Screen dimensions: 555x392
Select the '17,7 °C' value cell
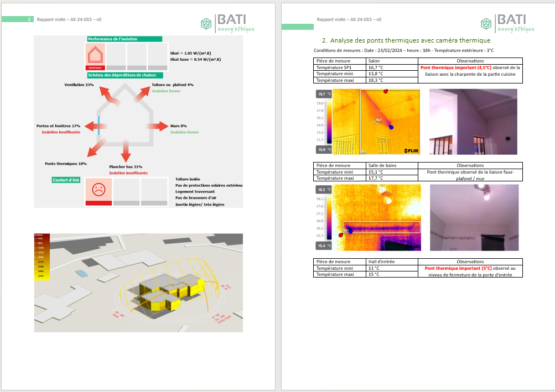(x=392, y=178)
